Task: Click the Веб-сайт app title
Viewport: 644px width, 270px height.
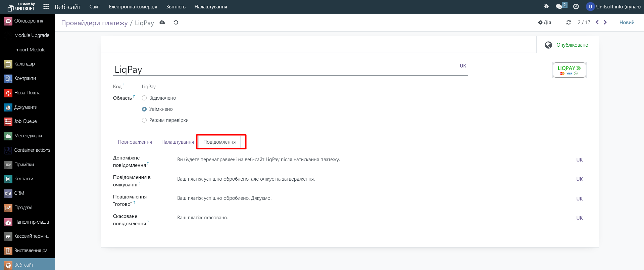Action: point(67,7)
